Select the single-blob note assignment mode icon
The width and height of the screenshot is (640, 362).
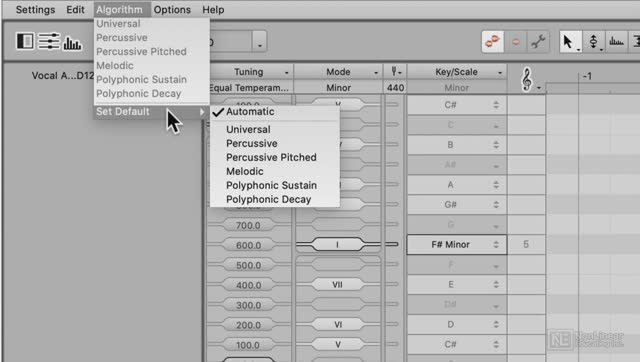516,42
